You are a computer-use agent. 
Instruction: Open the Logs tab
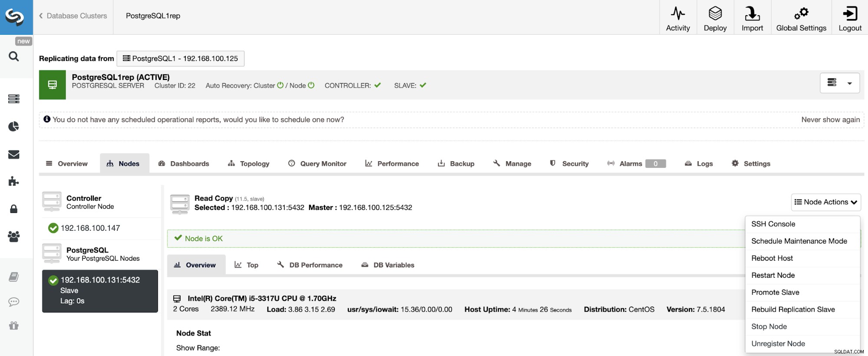click(x=699, y=163)
